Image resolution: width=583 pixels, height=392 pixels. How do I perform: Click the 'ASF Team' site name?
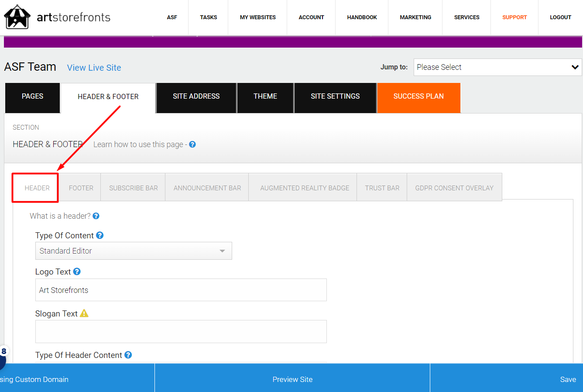tap(30, 67)
